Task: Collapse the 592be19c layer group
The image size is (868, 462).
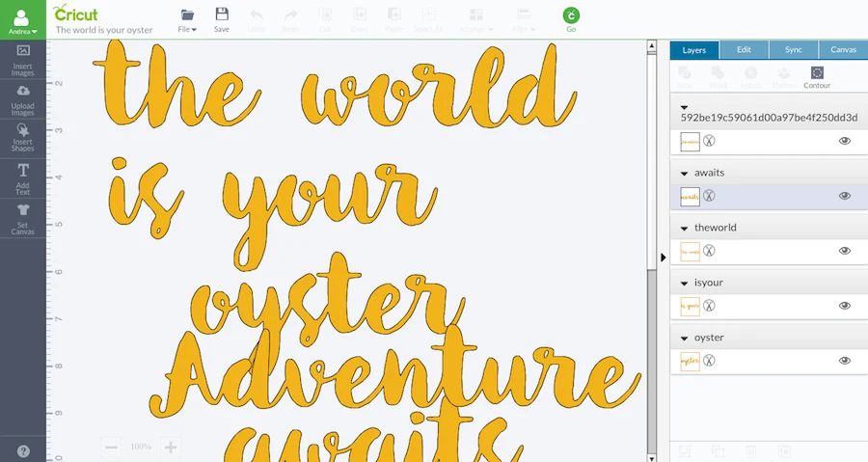Action: tap(684, 107)
